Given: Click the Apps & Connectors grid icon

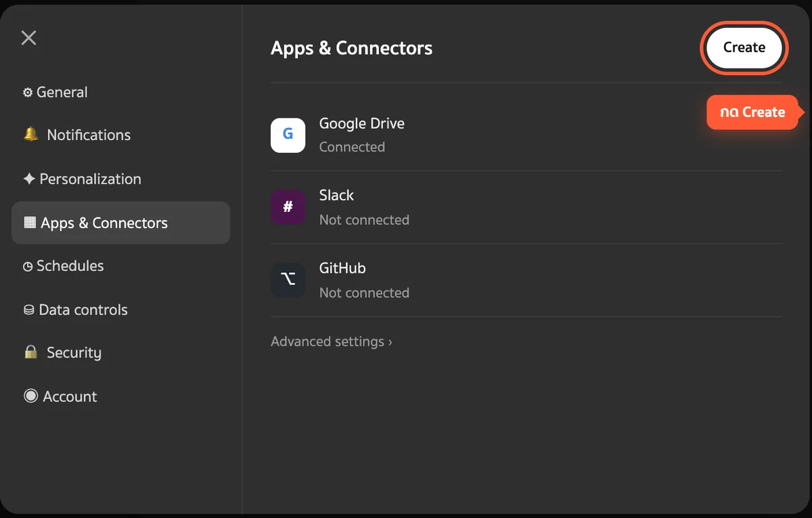Looking at the screenshot, I should [x=30, y=222].
